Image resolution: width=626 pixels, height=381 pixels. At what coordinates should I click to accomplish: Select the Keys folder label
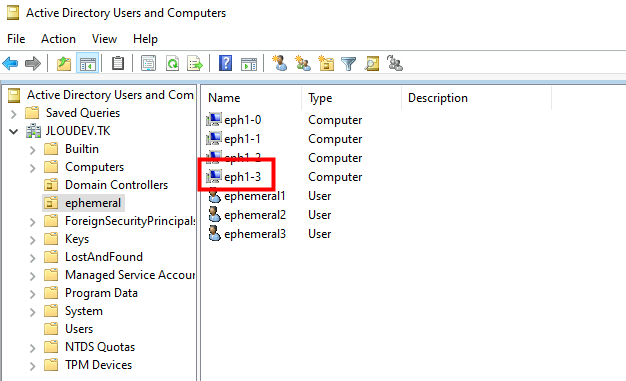pos(77,239)
